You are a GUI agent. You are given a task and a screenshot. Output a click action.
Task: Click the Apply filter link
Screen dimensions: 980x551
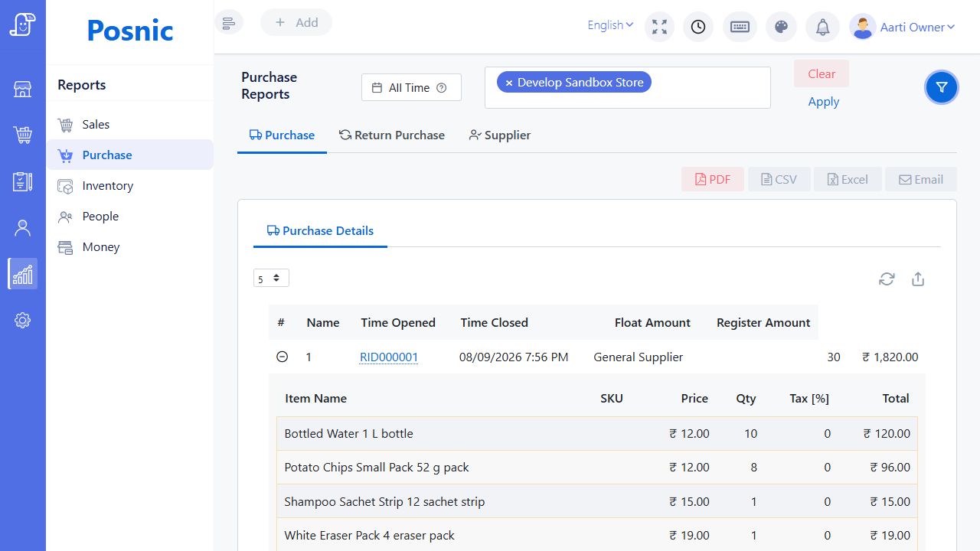(824, 101)
